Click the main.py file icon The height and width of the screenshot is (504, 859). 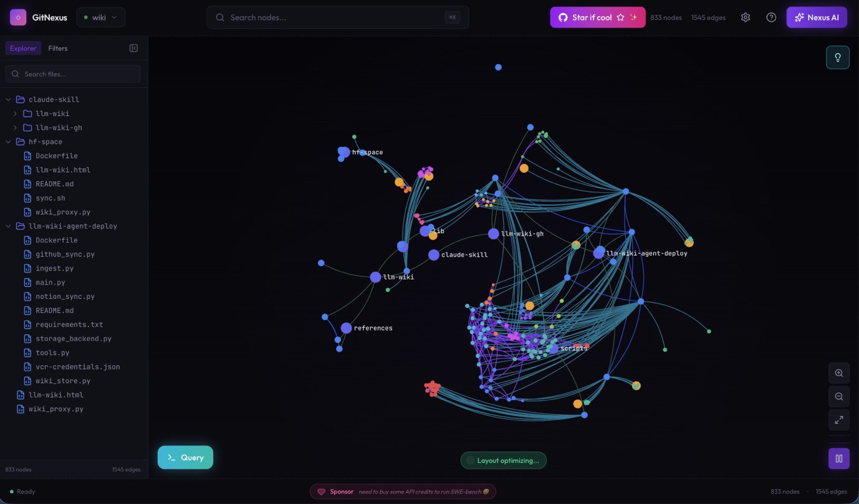point(27,282)
